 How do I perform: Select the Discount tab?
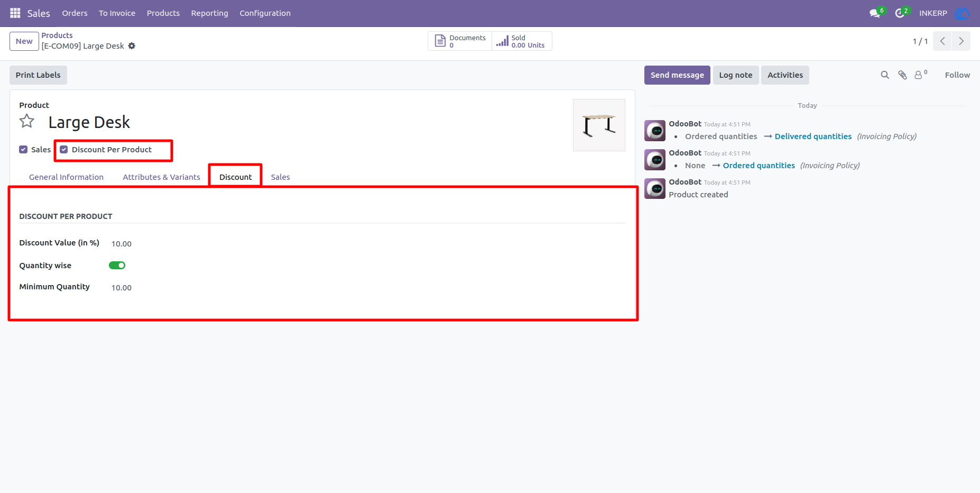236,177
